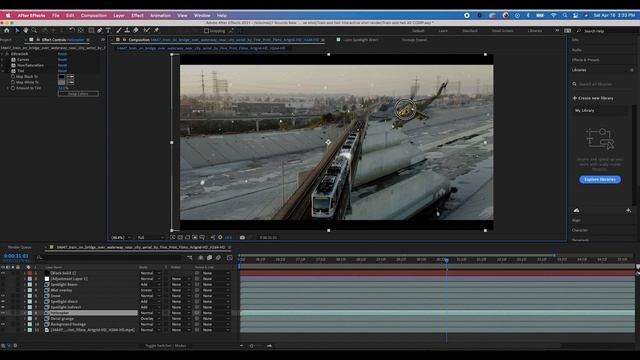Take a snapshot with camera icon

[242, 237]
